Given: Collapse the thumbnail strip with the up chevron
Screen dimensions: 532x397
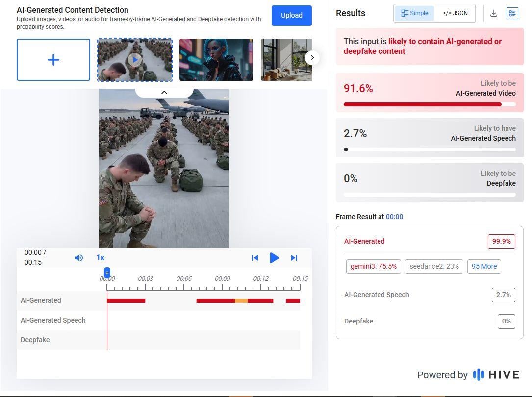Looking at the screenshot, I should 164,92.
